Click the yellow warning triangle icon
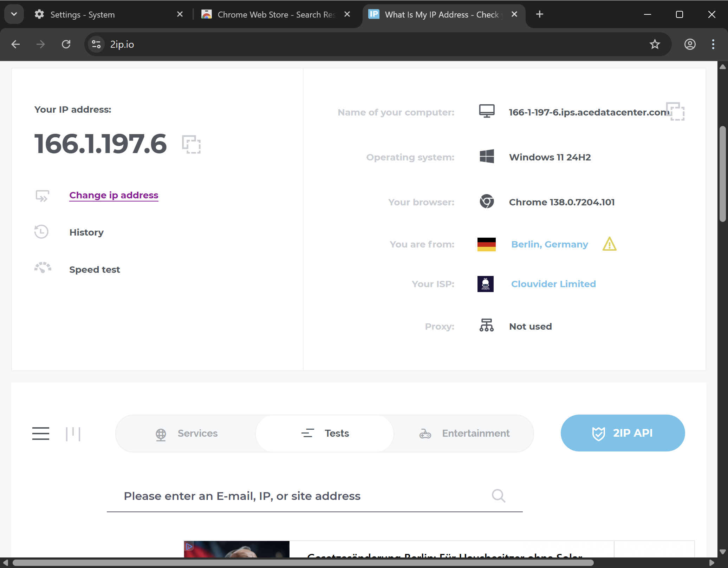728x568 pixels. point(610,244)
